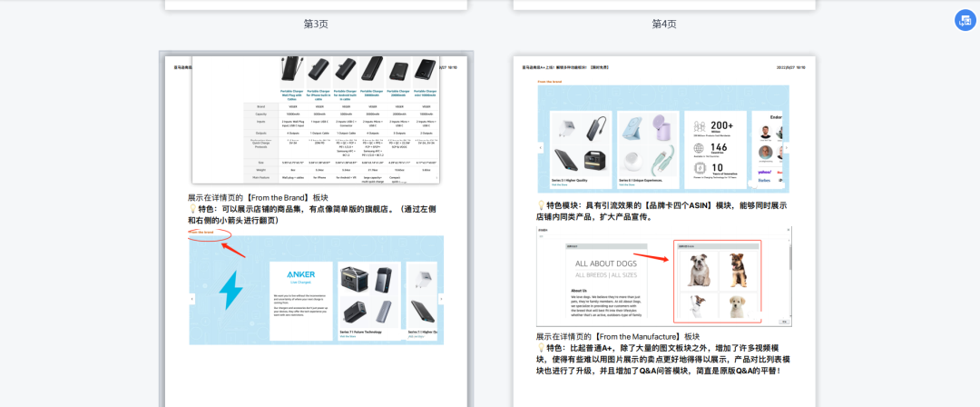Click the Series 7 | Future Technology caption
980x407 pixels.
coord(360,332)
